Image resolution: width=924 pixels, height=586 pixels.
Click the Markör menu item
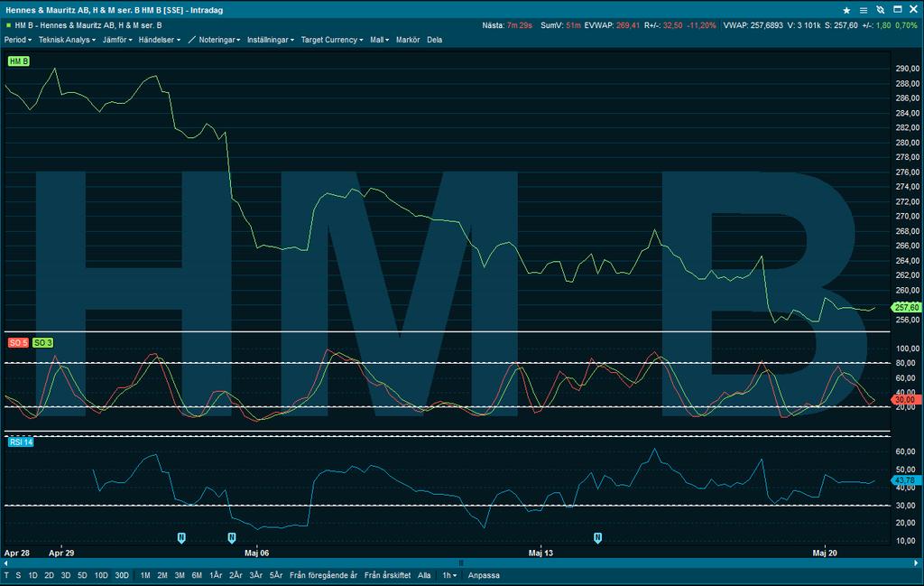[408, 40]
